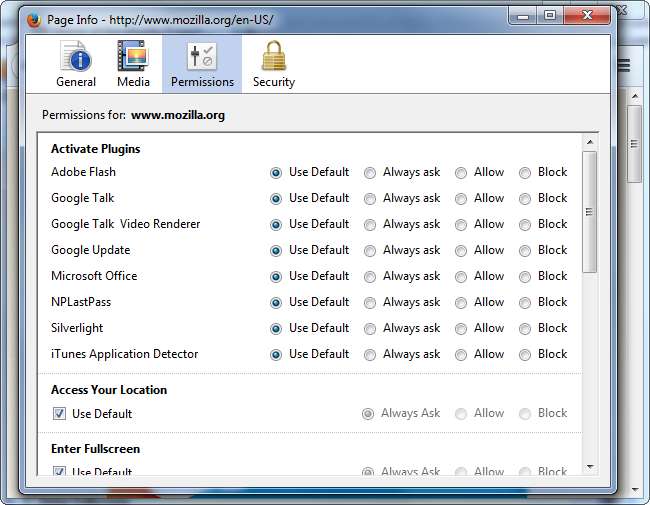Block the NPLastPass plugin
650x505 pixels.
pyautogui.click(x=525, y=303)
